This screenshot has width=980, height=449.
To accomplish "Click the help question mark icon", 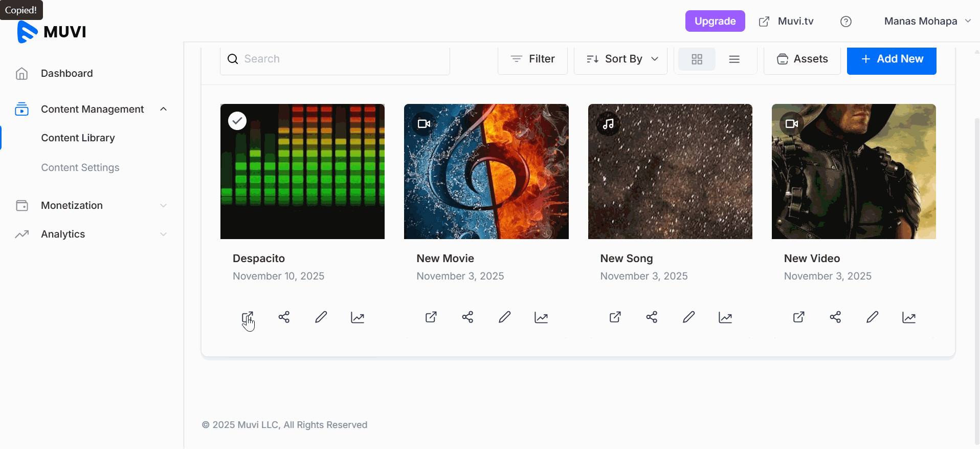I will pyautogui.click(x=846, y=22).
